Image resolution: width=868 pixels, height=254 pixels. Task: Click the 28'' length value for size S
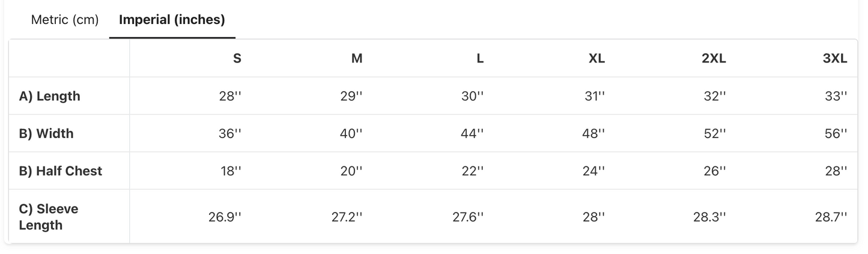pos(230,96)
